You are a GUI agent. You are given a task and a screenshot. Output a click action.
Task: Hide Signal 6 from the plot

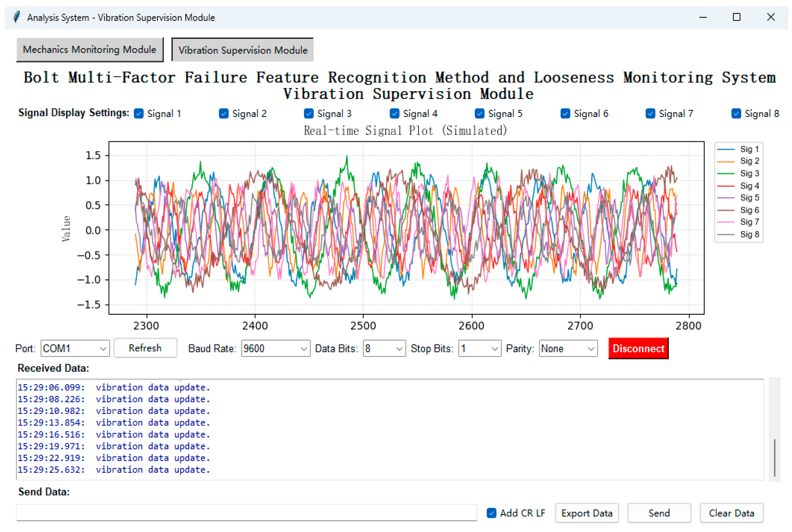(x=565, y=114)
